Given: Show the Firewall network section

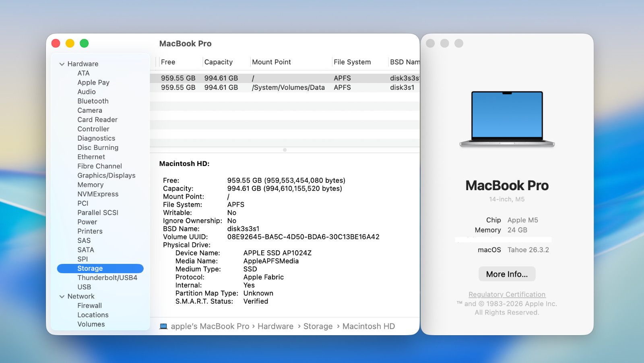Looking at the screenshot, I should 89,306.
